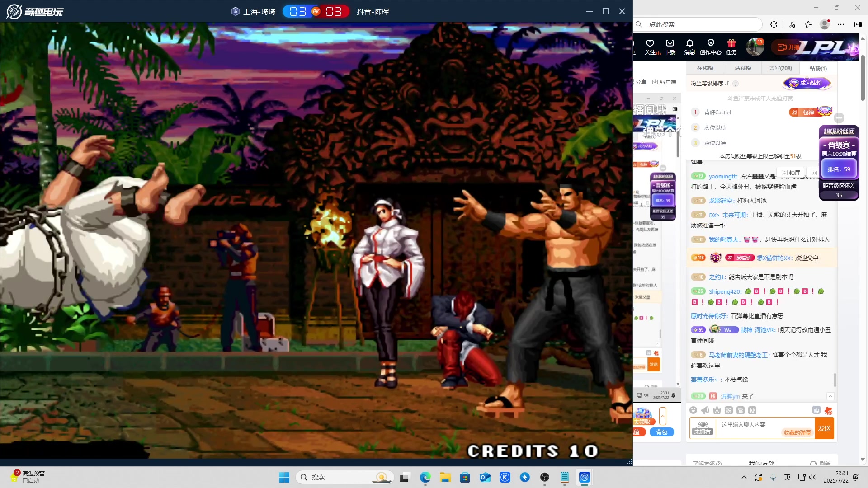Screen dimensions: 868x488
Task: Open Microsoft Edge from the taskbar
Action: 425,477
